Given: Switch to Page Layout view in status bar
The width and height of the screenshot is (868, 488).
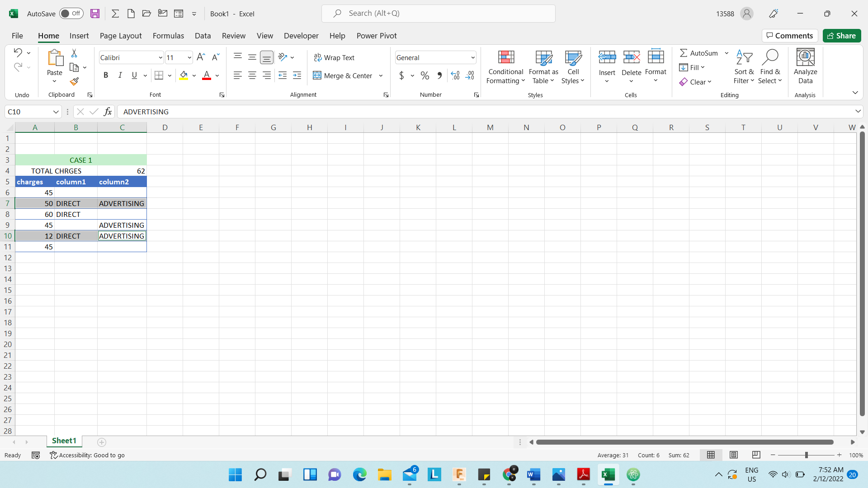Looking at the screenshot, I should click(x=734, y=455).
